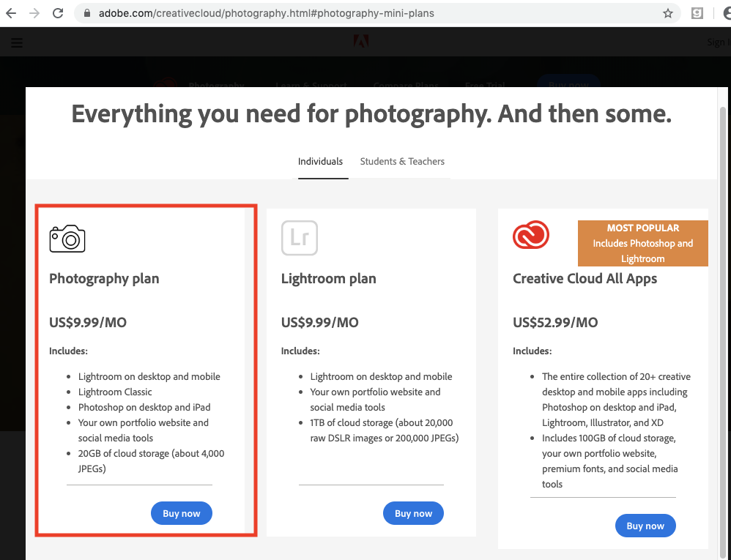This screenshot has width=731, height=560.
Task: Select the 'Photography plan' title
Action: (x=104, y=279)
